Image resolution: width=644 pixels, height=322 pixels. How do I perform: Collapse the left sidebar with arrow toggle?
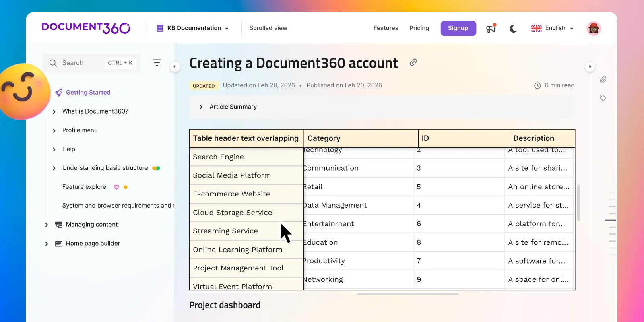175,66
